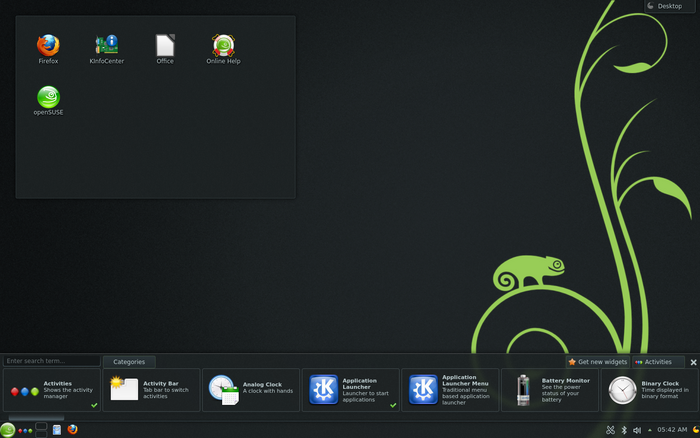Select the Application Launcher widget
This screenshot has height=438, width=700.
coord(350,389)
